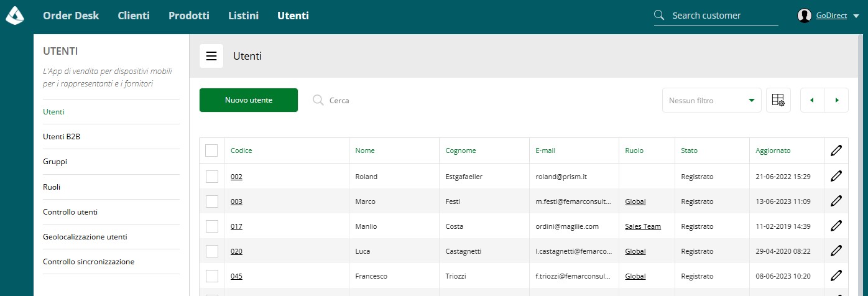The image size is (868, 296).
Task: Open the table column settings icon
Action: 778,100
